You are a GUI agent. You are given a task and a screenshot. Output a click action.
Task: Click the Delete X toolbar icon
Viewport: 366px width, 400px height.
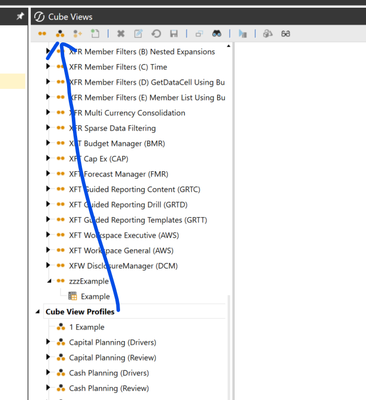pos(121,34)
